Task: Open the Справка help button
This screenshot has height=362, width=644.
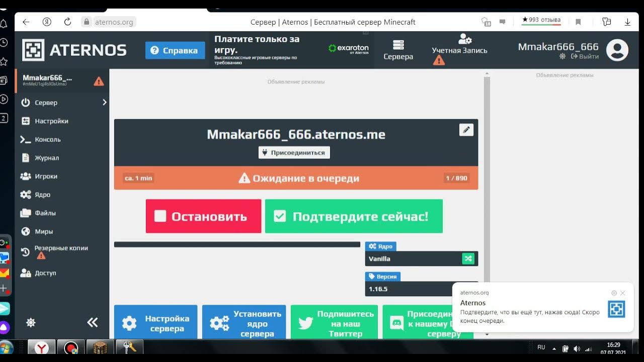Action: point(175,50)
